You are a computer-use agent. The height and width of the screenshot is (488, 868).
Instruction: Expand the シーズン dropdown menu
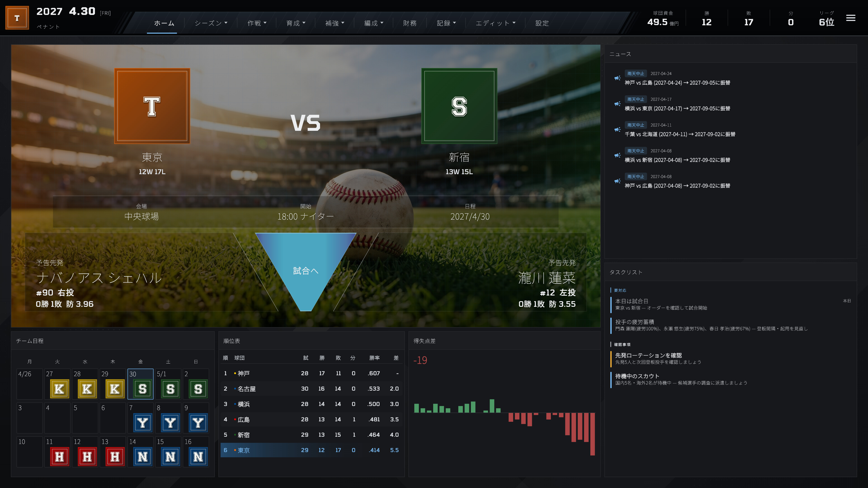(x=211, y=23)
